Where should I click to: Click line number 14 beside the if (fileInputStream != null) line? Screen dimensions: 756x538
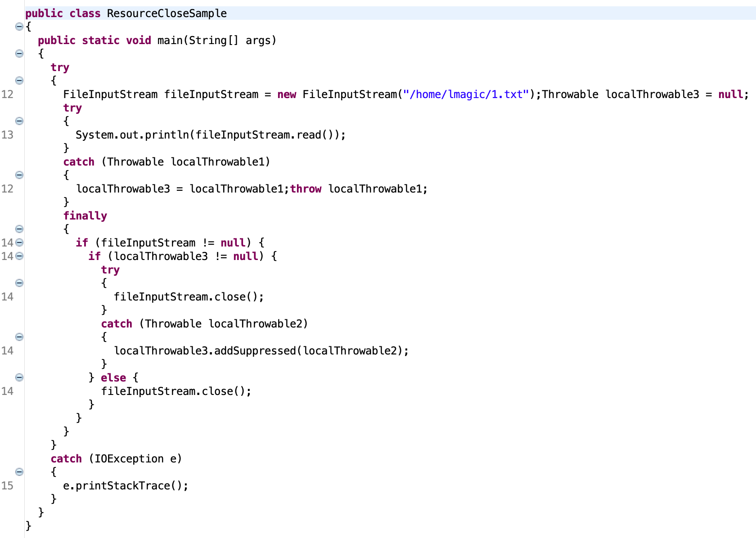(x=8, y=243)
